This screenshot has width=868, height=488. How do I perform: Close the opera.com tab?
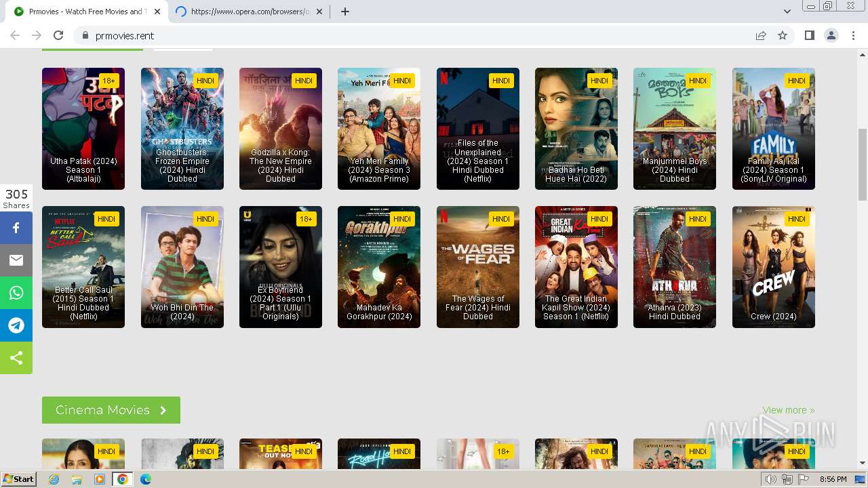click(319, 12)
